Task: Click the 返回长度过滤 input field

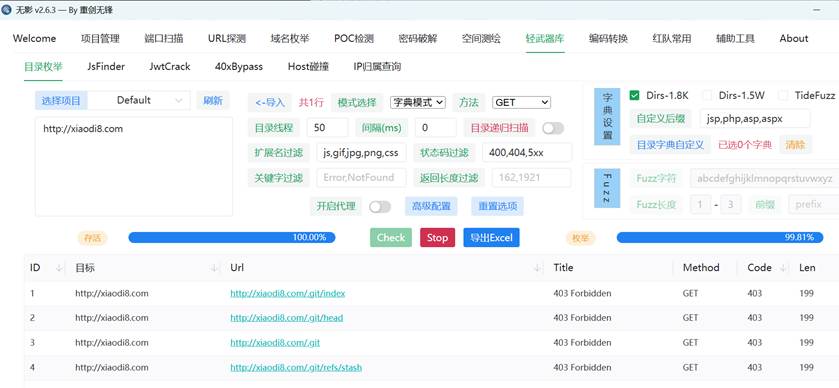Action: tap(531, 178)
